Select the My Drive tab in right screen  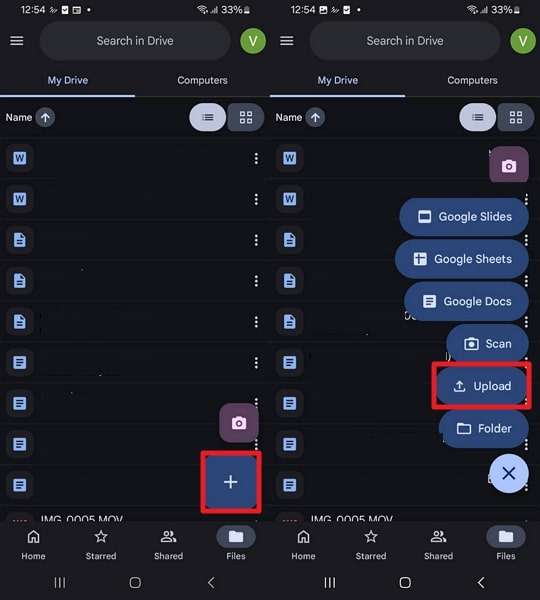coord(338,80)
